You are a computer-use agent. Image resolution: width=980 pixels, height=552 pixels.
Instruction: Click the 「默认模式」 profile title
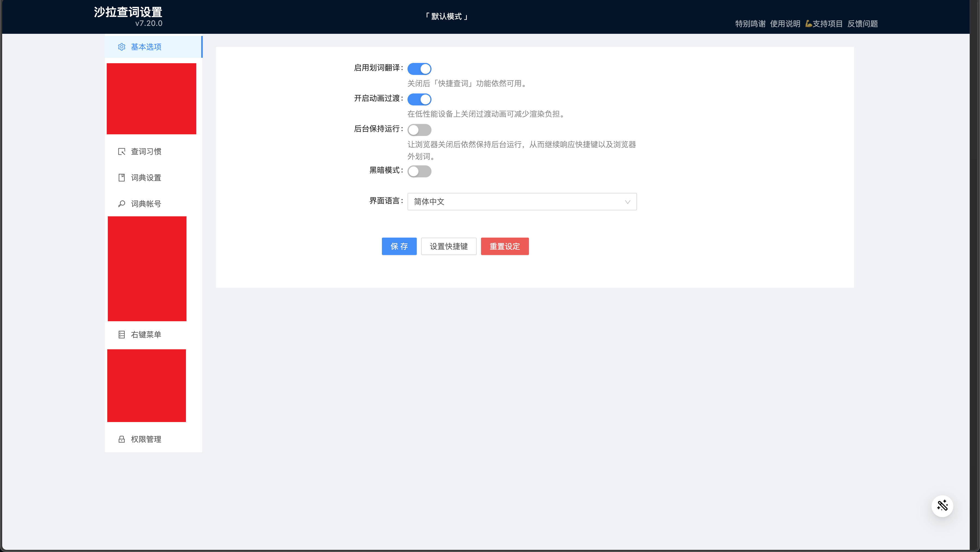point(446,16)
